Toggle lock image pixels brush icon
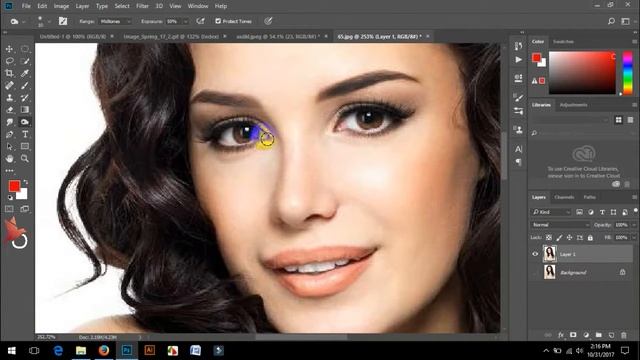The height and width of the screenshot is (360, 640). point(559,238)
